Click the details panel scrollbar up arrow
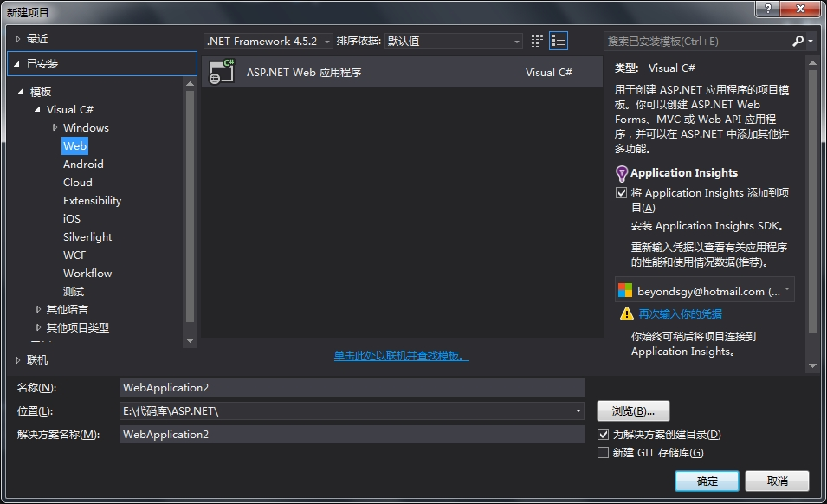Viewport: 827px width, 504px height. pos(812,62)
